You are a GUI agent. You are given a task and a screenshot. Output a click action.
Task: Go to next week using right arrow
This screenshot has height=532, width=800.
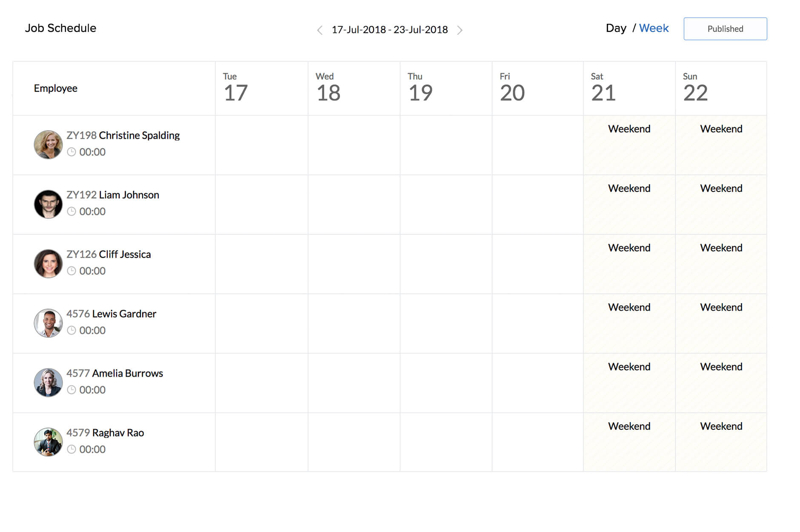[x=460, y=30]
